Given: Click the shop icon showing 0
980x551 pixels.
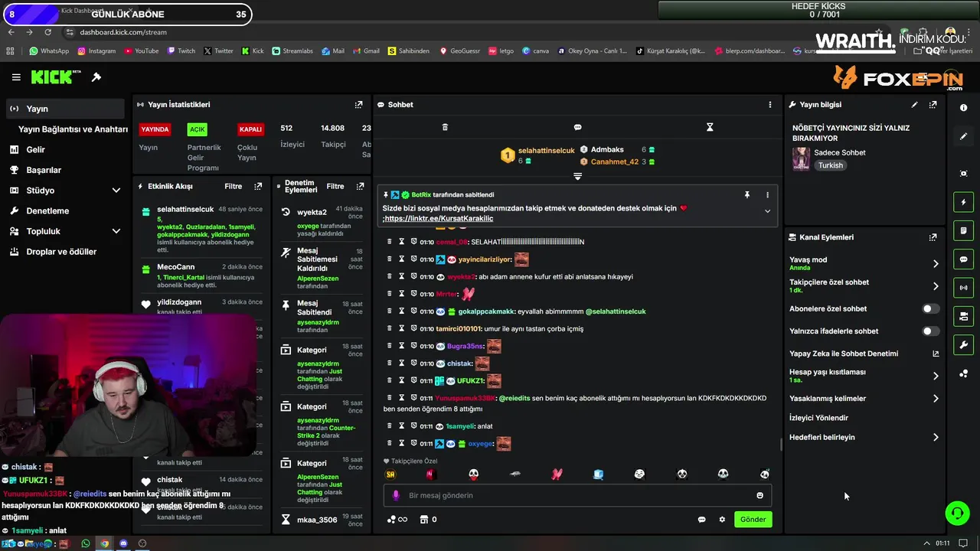Looking at the screenshot, I should point(428,520).
